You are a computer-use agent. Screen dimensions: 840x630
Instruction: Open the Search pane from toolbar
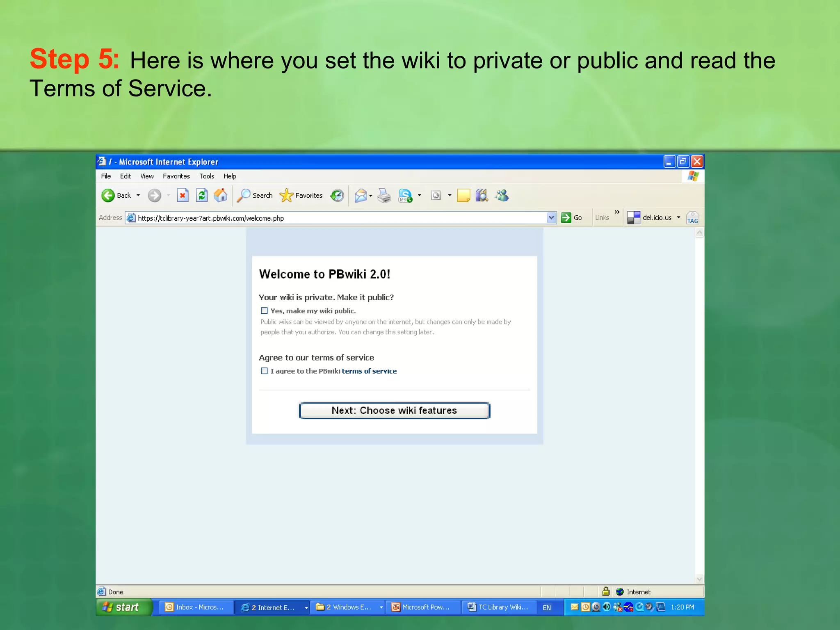(x=255, y=196)
